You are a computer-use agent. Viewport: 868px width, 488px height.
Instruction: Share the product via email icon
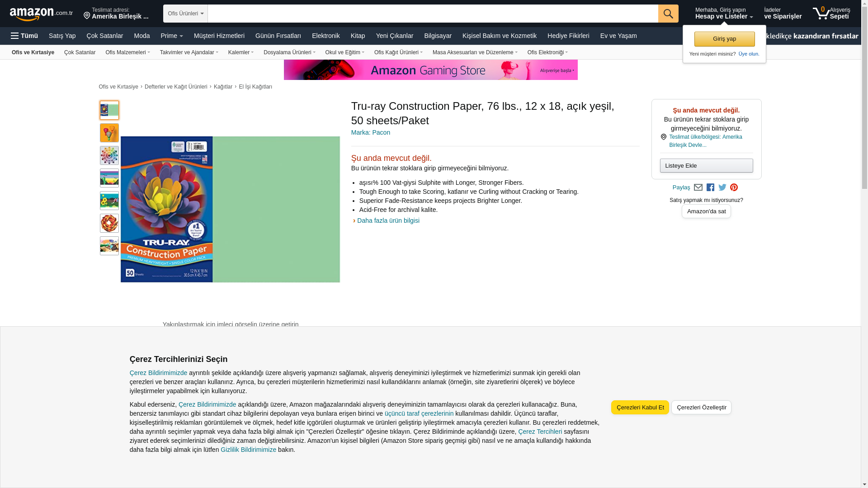click(x=698, y=188)
